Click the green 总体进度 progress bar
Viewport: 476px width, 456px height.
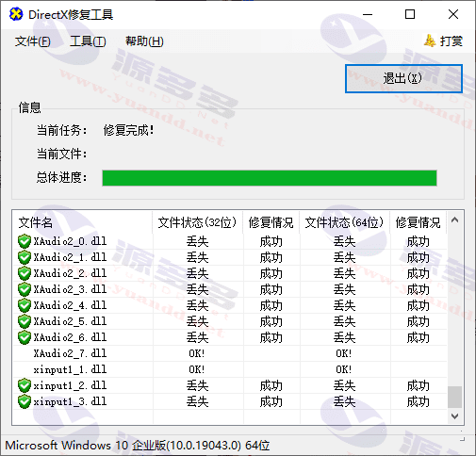coord(270,178)
